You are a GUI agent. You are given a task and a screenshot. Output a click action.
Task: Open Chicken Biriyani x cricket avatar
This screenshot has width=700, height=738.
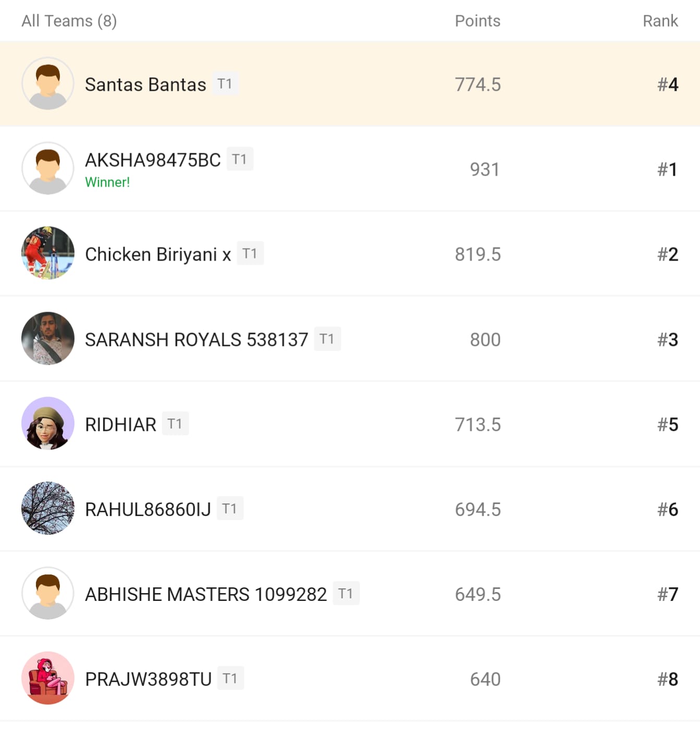[x=48, y=253]
